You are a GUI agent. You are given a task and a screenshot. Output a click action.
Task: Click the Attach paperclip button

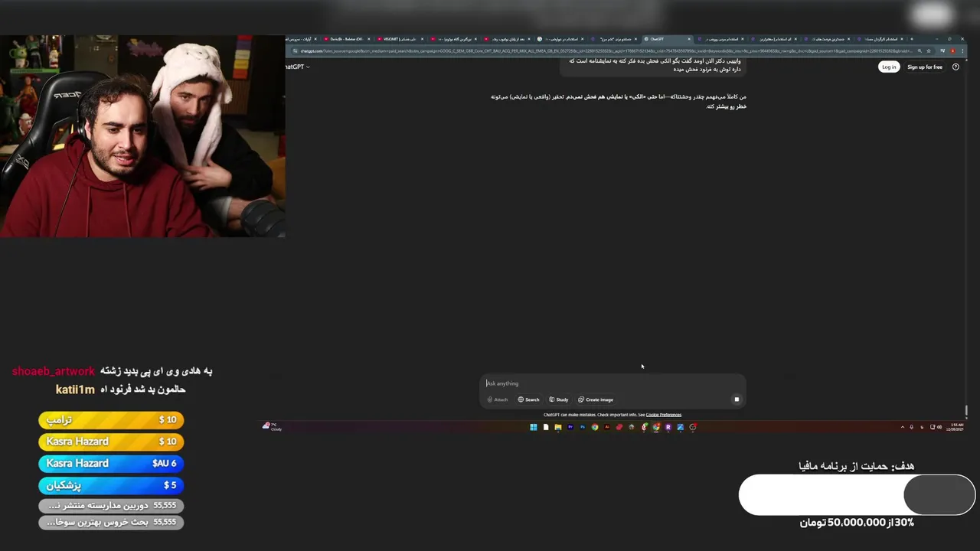(498, 399)
